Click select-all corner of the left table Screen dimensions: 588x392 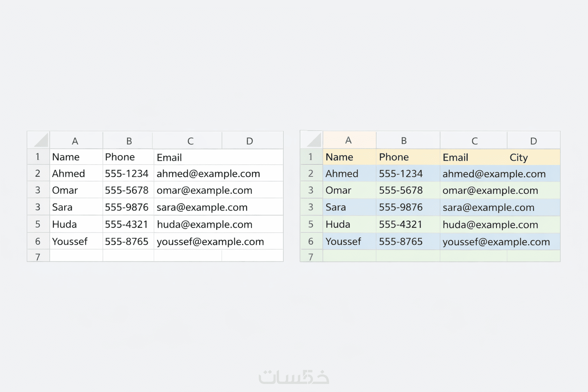coord(39,140)
